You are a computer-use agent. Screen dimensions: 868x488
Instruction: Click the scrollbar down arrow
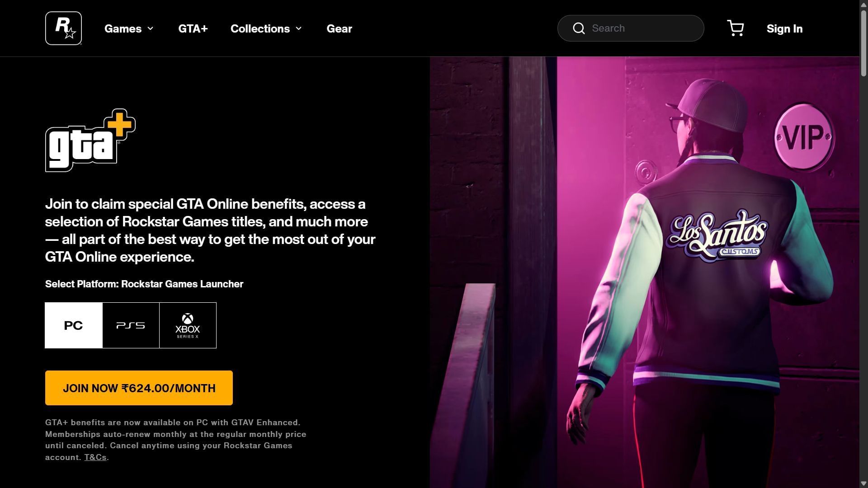click(863, 483)
